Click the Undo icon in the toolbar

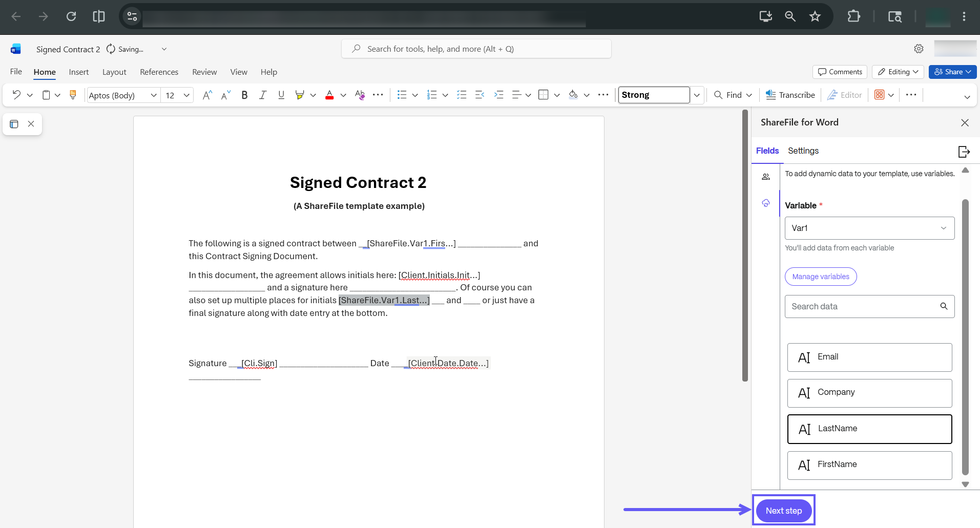(x=16, y=95)
